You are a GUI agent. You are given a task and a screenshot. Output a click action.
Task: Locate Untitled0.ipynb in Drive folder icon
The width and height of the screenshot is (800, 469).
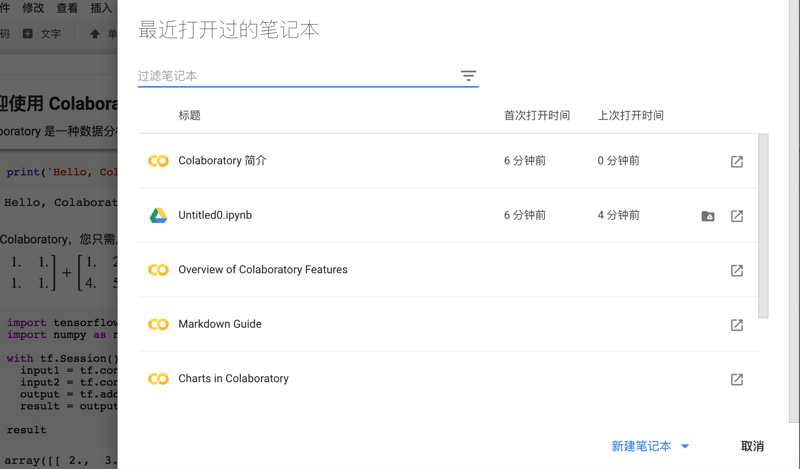708,216
